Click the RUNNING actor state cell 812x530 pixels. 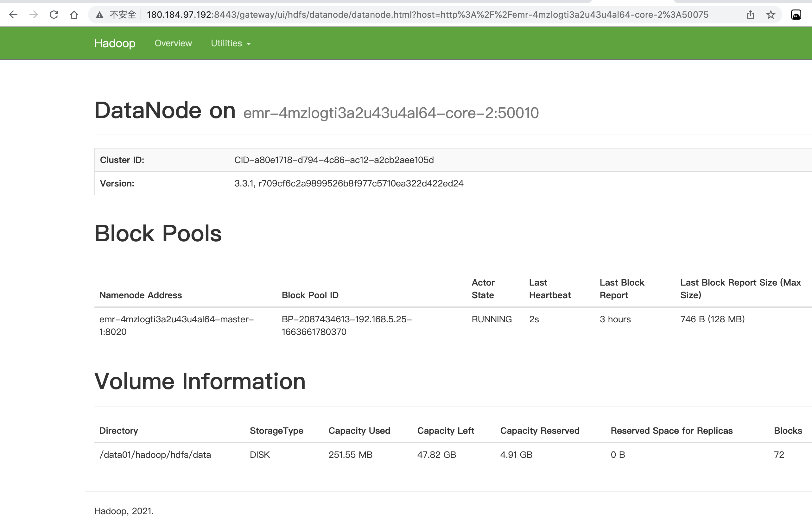click(x=491, y=319)
